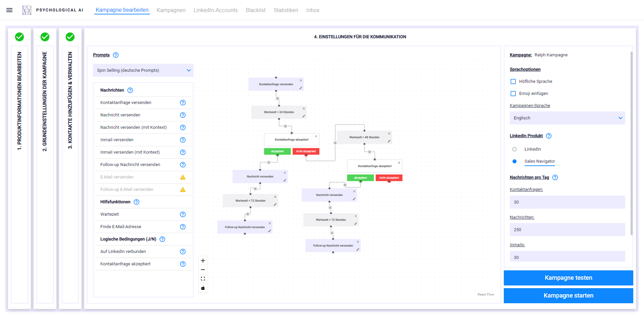Edit the Wartezeit = 24 Stunden node
The width and height of the screenshot is (644, 317).
click(304, 116)
